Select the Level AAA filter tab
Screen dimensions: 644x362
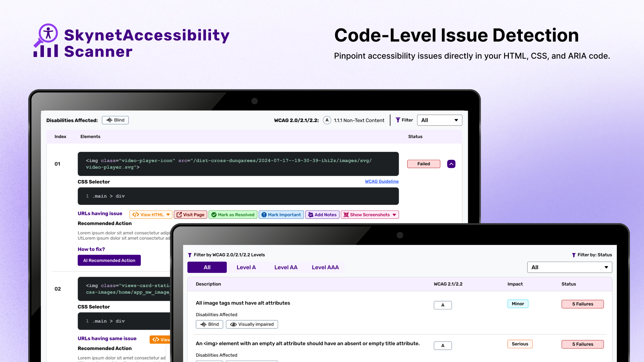pyautogui.click(x=325, y=267)
